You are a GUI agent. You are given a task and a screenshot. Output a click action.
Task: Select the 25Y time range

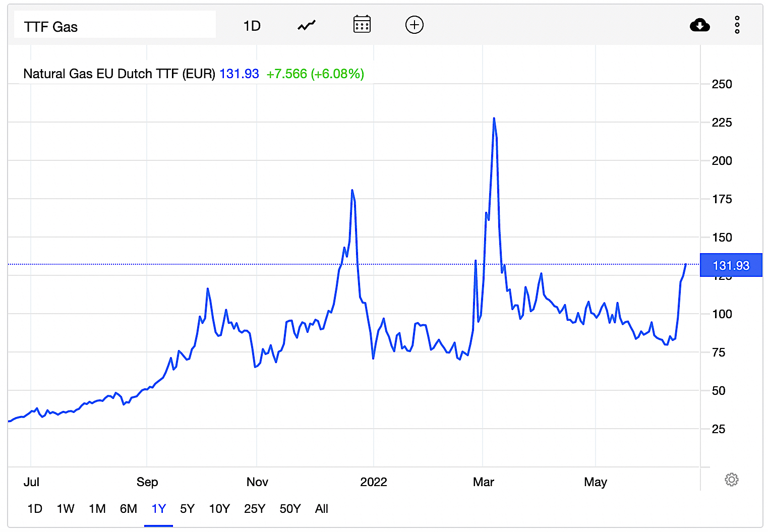pyautogui.click(x=255, y=509)
